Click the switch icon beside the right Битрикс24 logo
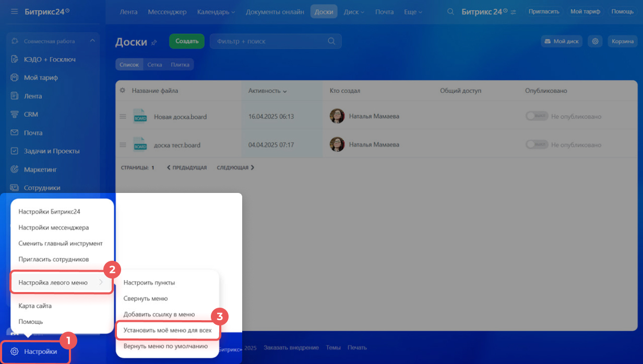This screenshot has height=364, width=643. click(x=513, y=12)
